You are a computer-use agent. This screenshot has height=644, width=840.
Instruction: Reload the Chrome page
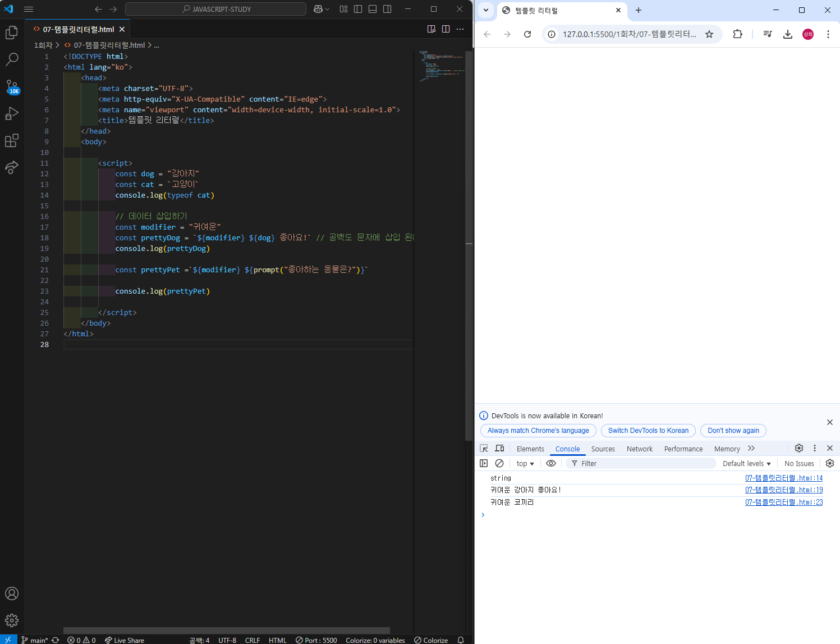tap(527, 34)
